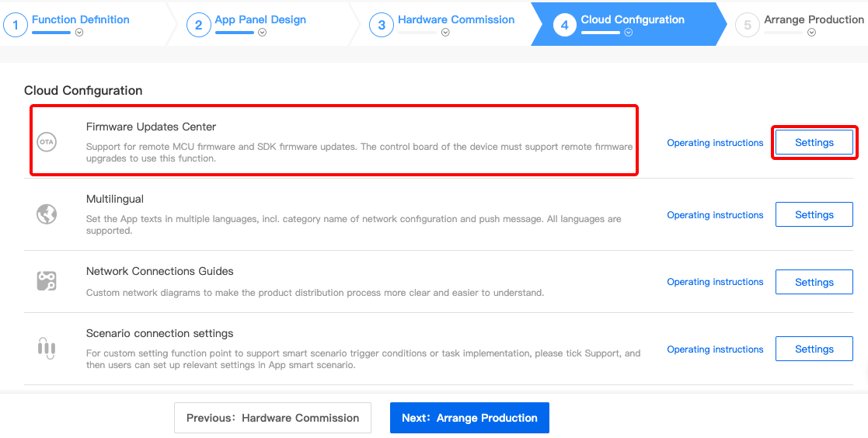Image resolution: width=868 pixels, height=438 pixels.
Task: Go back with Previous: Hardware Commission button
Action: (272, 418)
